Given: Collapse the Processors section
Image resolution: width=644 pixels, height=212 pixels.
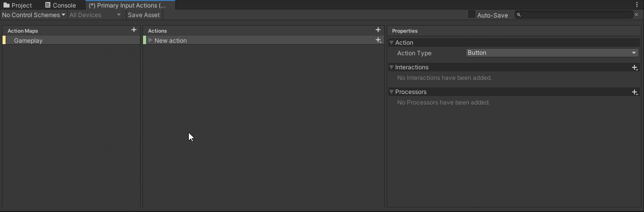Looking at the screenshot, I should [392, 92].
